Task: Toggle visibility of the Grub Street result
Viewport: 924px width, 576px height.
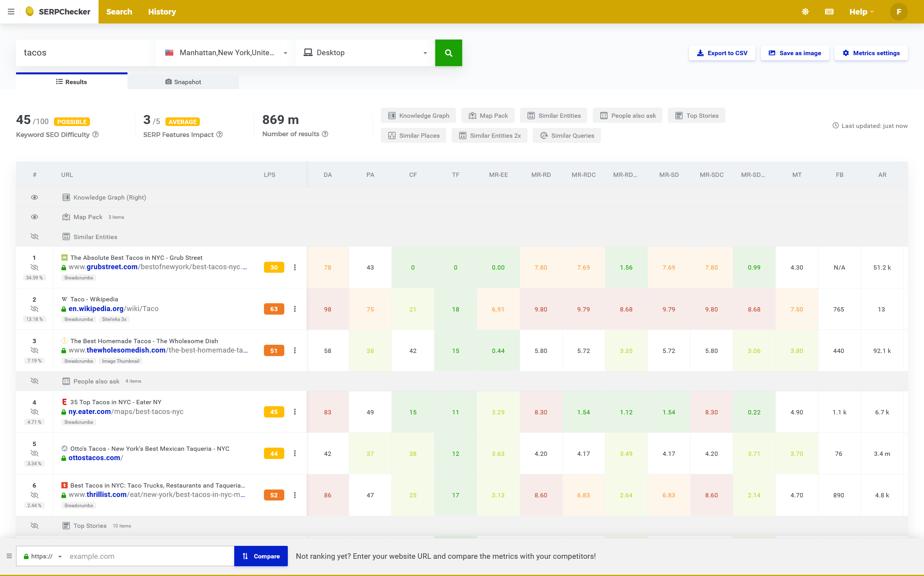Action: 34,267
